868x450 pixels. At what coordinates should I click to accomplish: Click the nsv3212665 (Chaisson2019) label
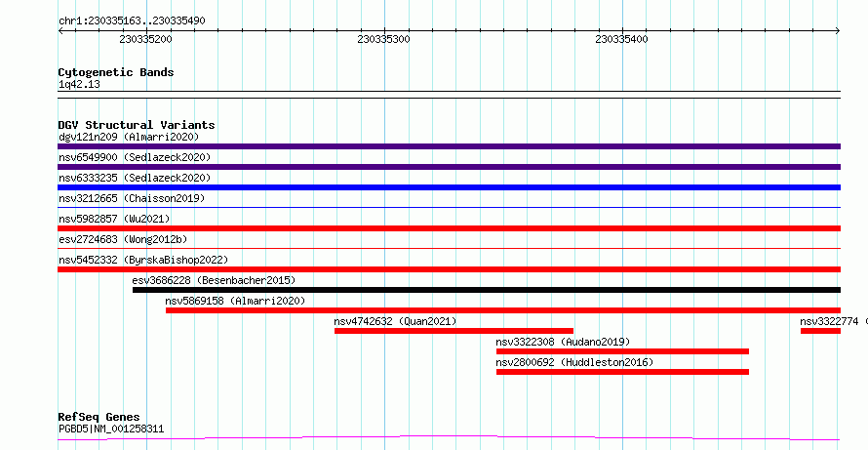(x=132, y=198)
